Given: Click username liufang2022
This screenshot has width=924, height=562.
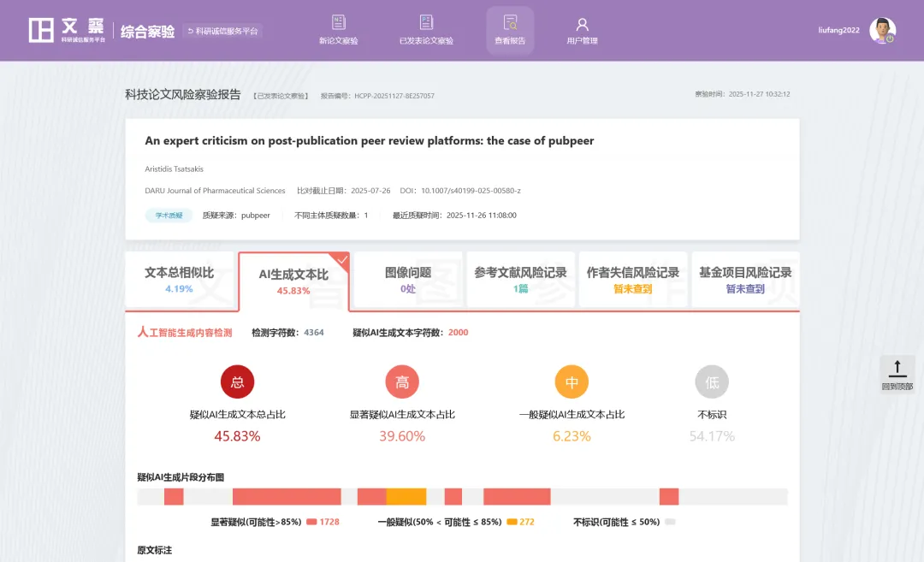Looking at the screenshot, I should click(x=838, y=30).
